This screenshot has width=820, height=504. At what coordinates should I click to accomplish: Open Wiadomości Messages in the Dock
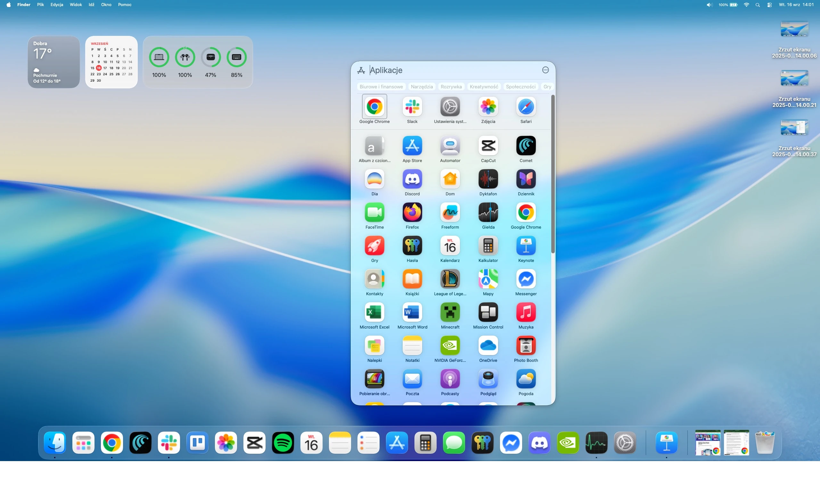click(454, 443)
